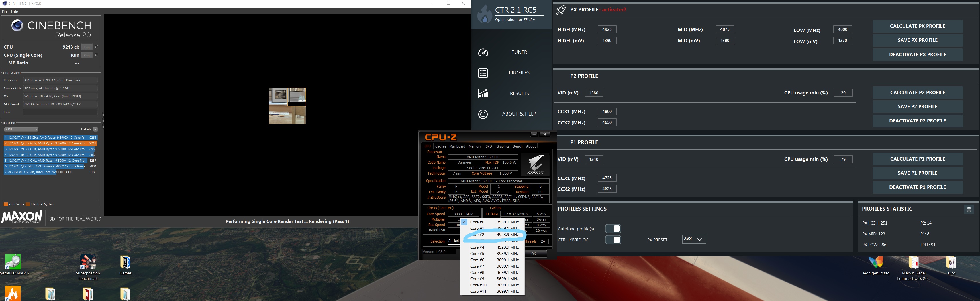The width and height of the screenshot is (980, 301).
Task: Click the P2 CPU usage min 29 field
Action: [843, 93]
